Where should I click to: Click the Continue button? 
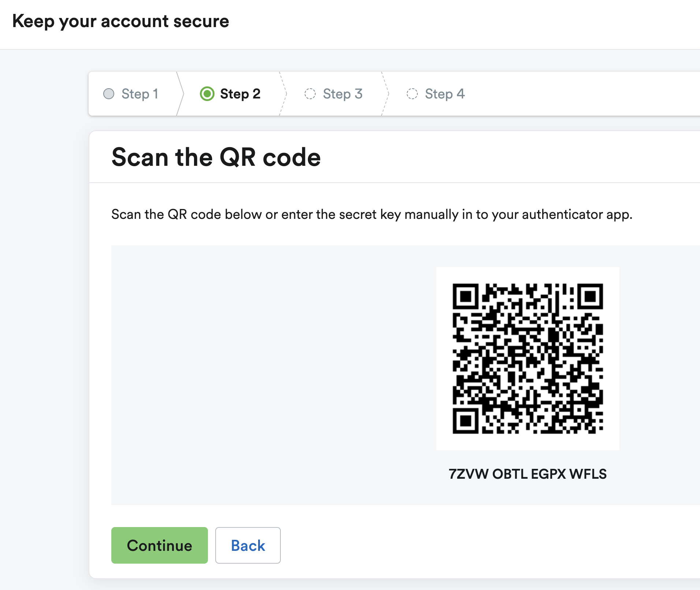[159, 545]
